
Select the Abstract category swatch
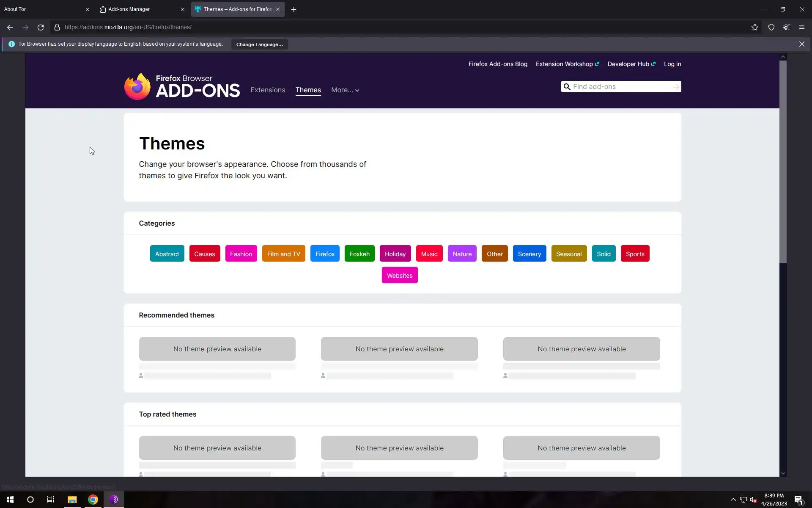click(167, 254)
